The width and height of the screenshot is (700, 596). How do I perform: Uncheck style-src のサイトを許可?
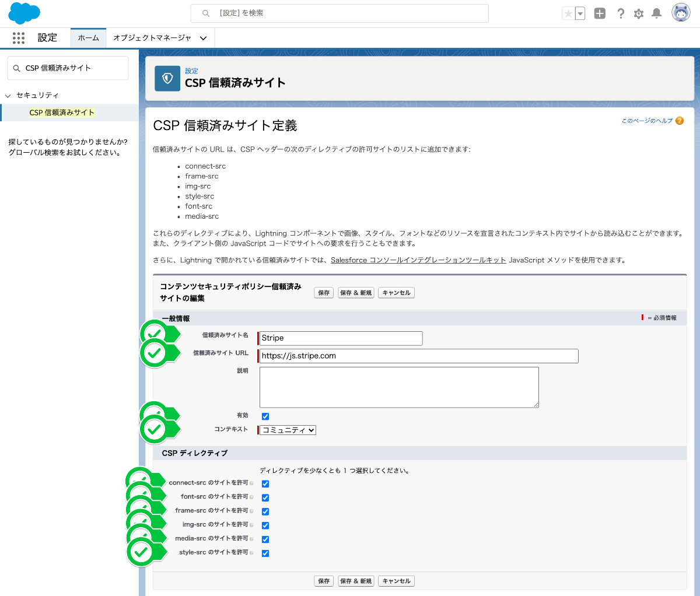point(265,553)
